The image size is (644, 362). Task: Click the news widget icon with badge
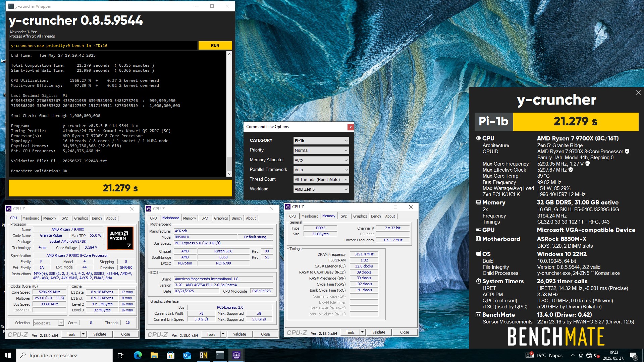click(529, 355)
